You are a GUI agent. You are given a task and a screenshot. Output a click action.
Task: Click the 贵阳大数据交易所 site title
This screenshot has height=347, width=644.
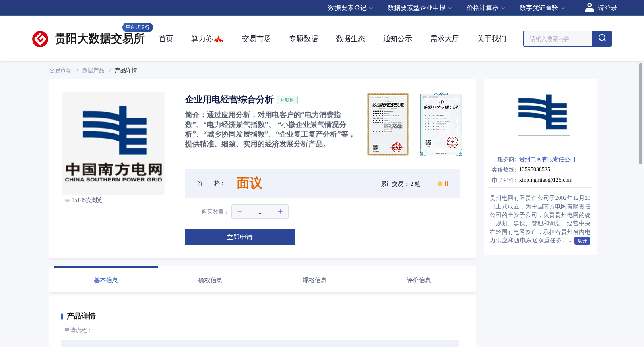click(100, 39)
